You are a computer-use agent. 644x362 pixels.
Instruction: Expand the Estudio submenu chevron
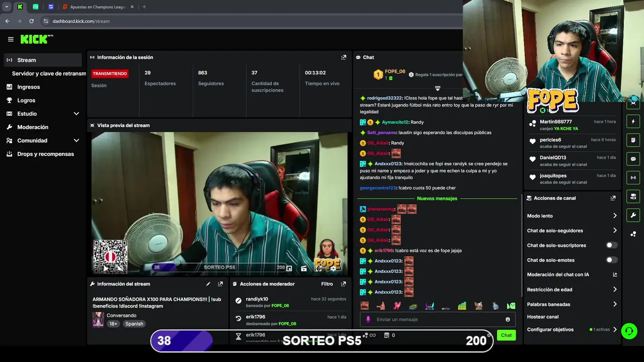click(76, 114)
